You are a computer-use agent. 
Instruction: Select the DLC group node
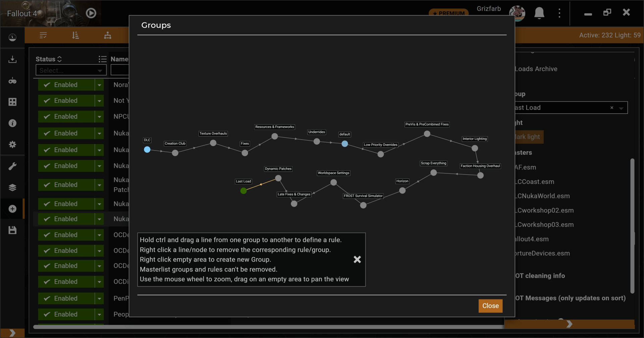147,150
